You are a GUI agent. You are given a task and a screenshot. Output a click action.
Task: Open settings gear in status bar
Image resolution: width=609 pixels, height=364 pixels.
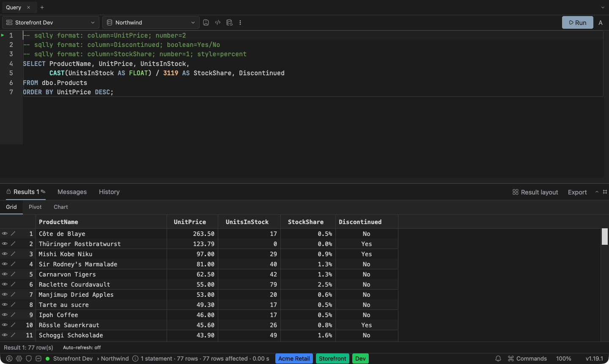click(x=19, y=359)
